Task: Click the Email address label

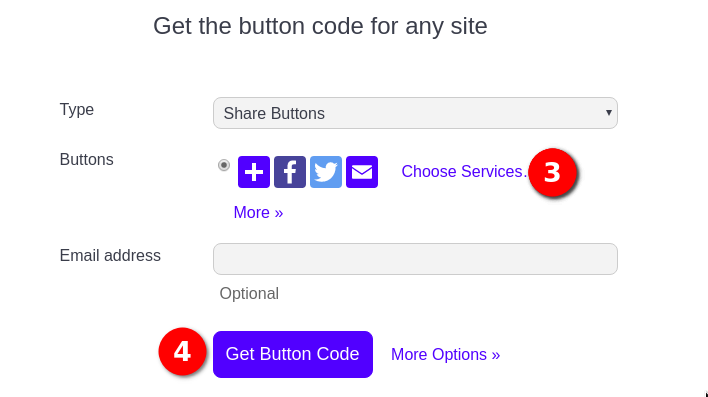Action: pyautogui.click(x=110, y=256)
